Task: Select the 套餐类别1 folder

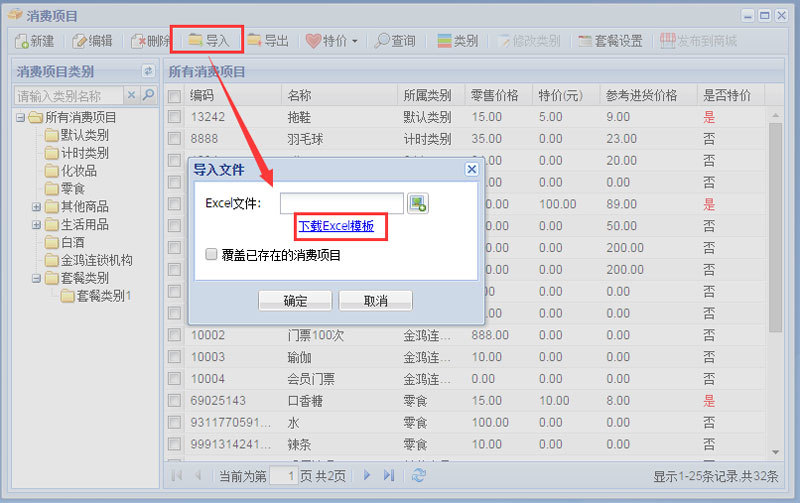Action: click(96, 296)
